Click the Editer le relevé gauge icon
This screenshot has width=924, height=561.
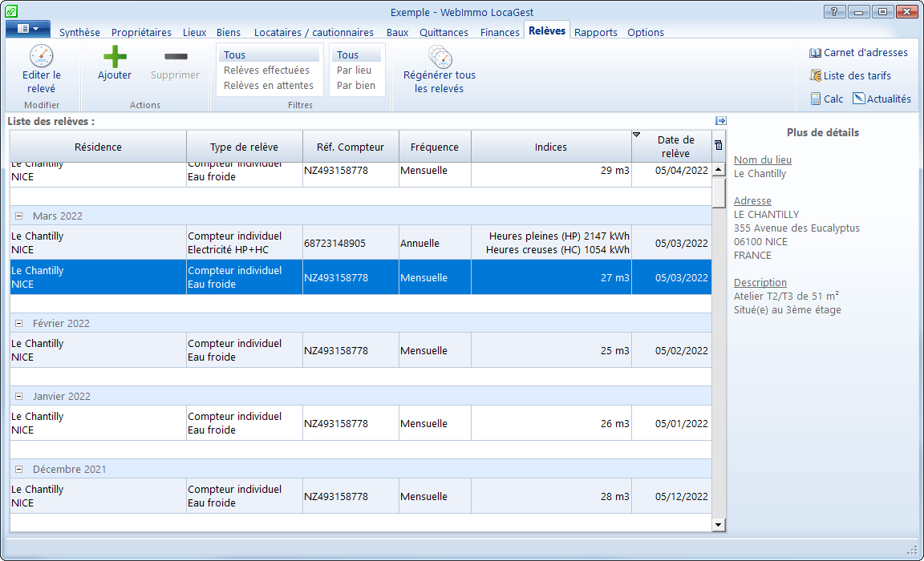click(41, 56)
